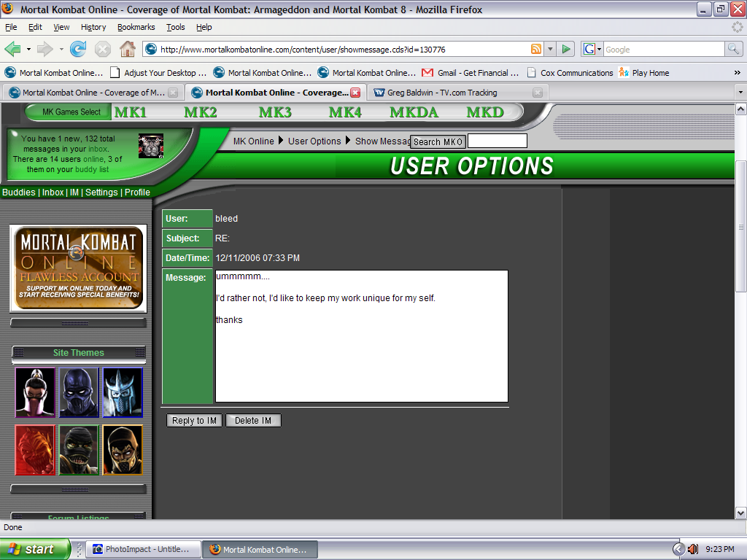Image resolution: width=747 pixels, height=560 pixels.
Task: Open the Help menu
Action: (x=204, y=27)
